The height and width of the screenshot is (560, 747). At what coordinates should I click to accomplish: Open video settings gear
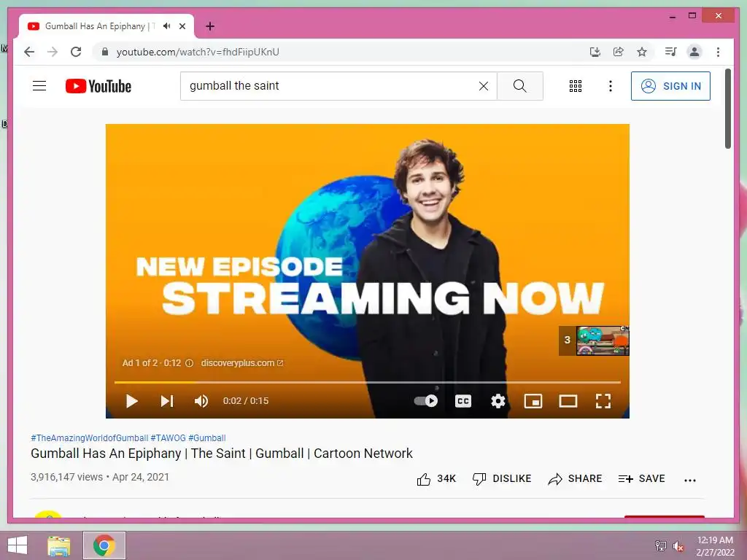[498, 401]
